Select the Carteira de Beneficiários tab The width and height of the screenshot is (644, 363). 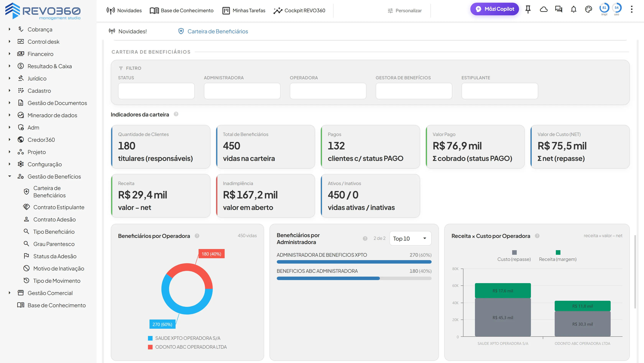213,31
